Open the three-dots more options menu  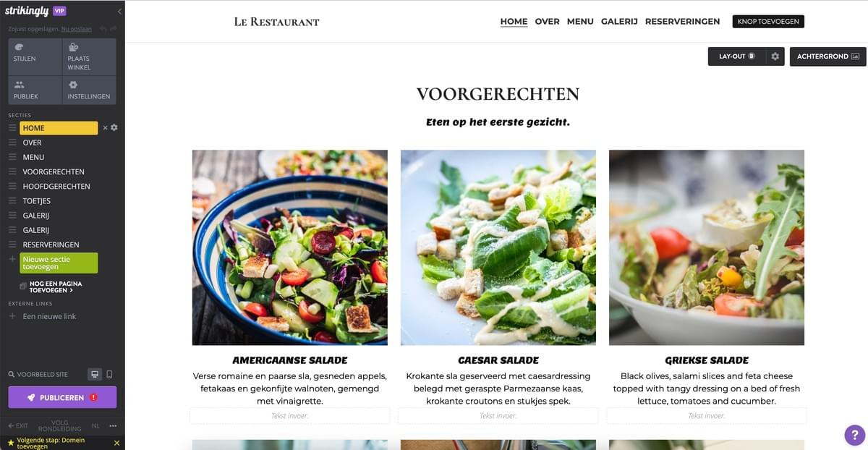(x=112, y=425)
